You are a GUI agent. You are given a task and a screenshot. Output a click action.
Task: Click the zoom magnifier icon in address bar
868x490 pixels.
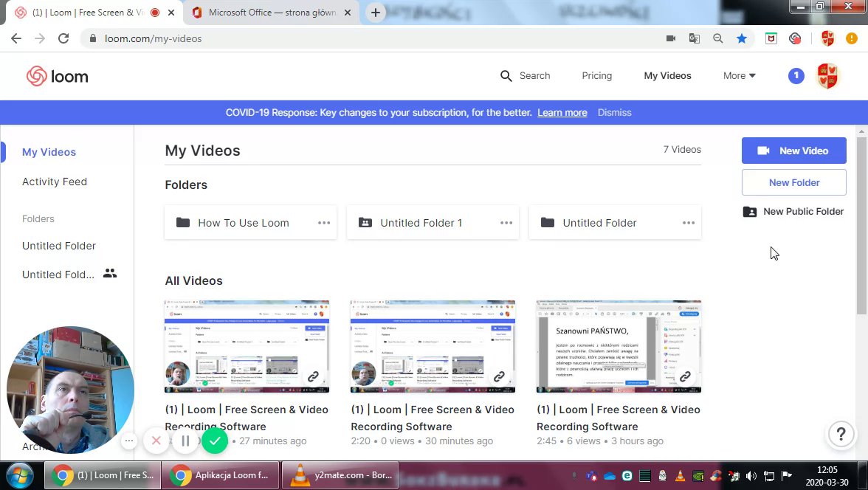(718, 38)
